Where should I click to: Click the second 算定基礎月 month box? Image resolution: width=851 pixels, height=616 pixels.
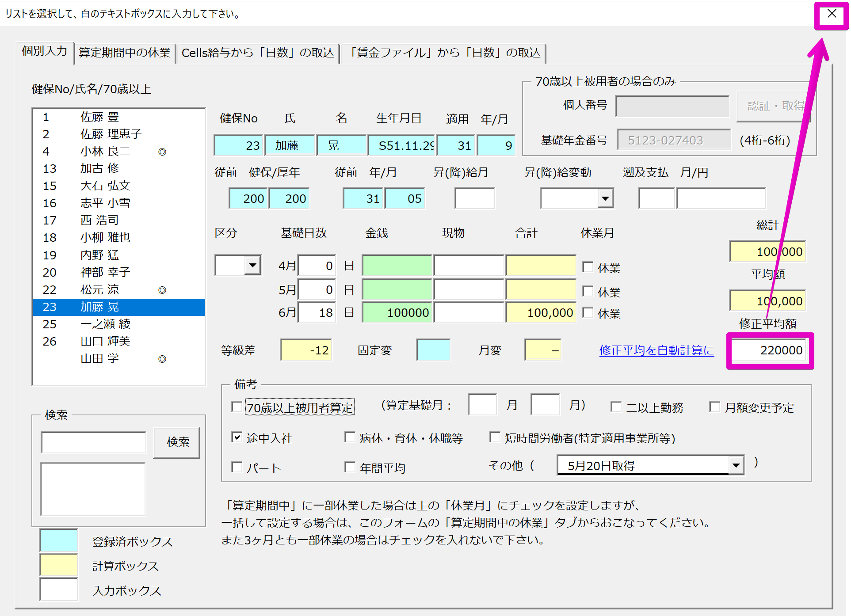pos(546,405)
